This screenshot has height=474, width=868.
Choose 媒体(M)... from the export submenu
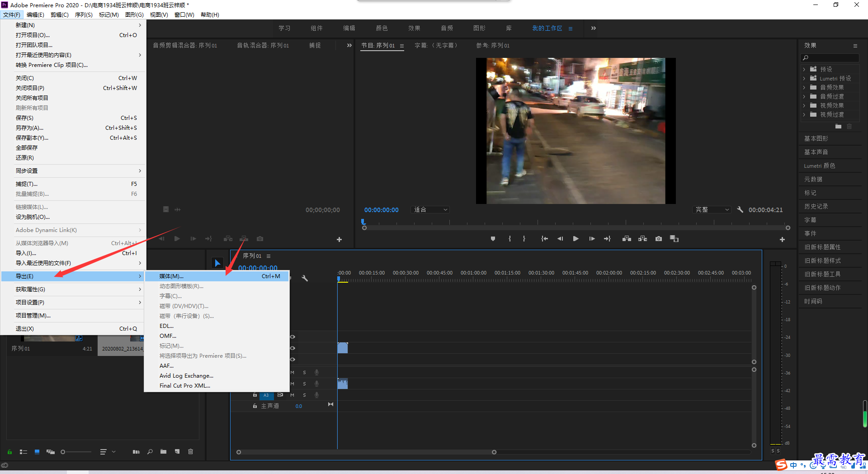217,276
